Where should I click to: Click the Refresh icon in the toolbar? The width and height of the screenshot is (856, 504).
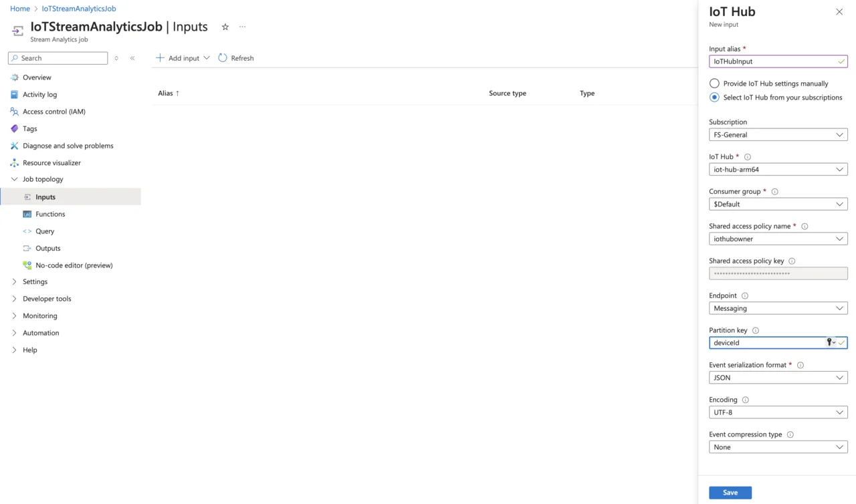click(223, 58)
